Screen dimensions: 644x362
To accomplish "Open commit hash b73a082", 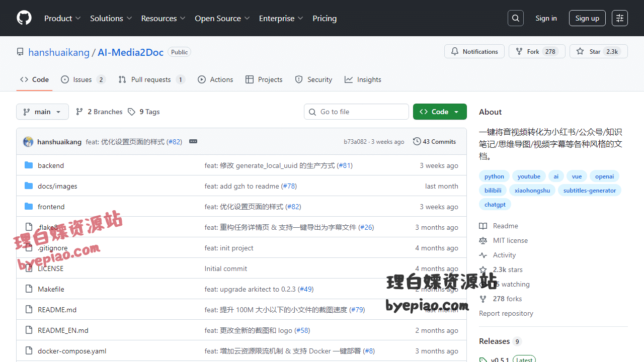I will pyautogui.click(x=355, y=142).
